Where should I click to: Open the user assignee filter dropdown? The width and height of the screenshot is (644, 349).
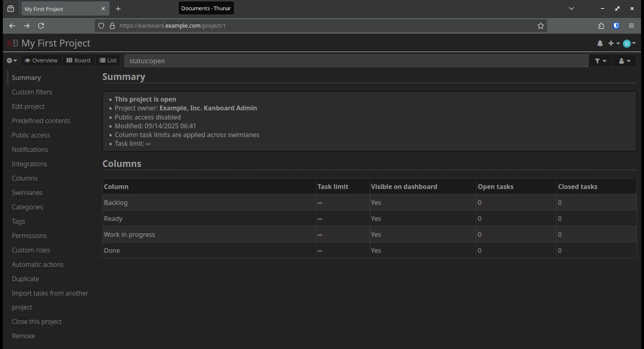pyautogui.click(x=624, y=61)
